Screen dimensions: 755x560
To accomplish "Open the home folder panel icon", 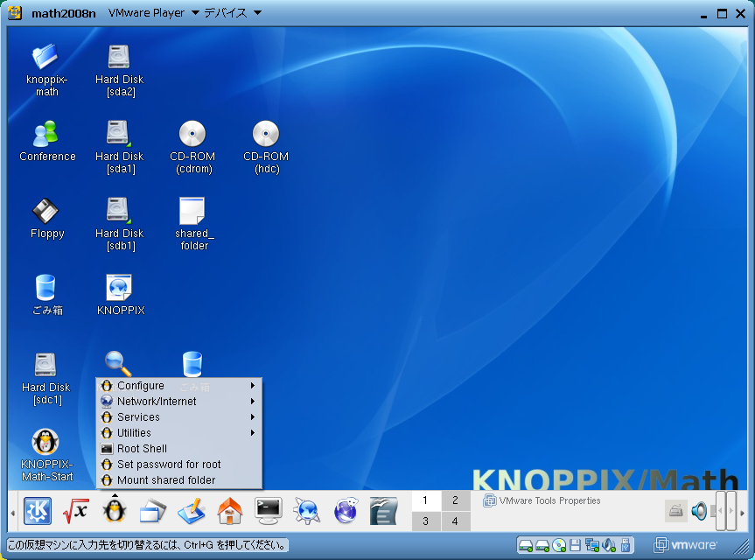I will [x=230, y=511].
